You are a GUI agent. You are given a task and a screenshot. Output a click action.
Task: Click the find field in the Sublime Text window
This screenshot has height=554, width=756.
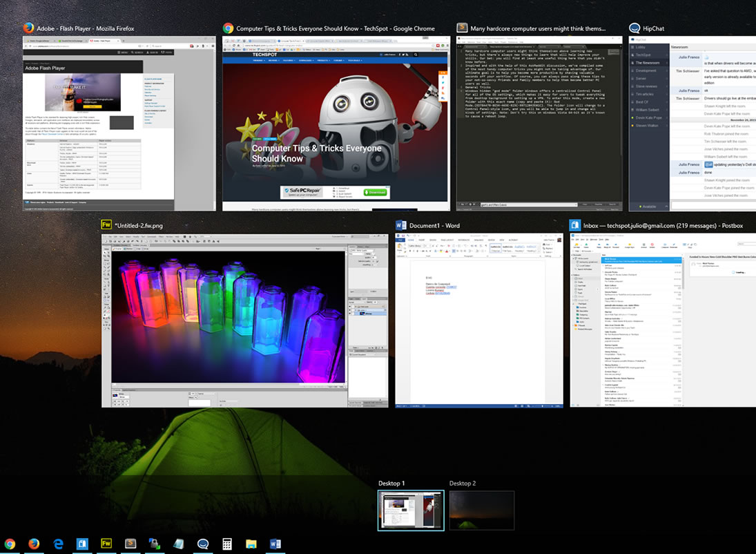[x=528, y=204]
